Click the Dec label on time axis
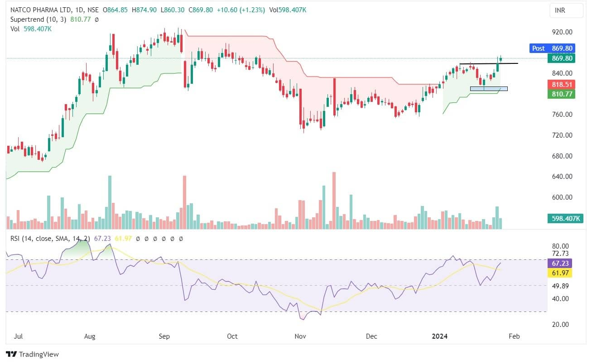This screenshot has height=364, width=592. 371,336
